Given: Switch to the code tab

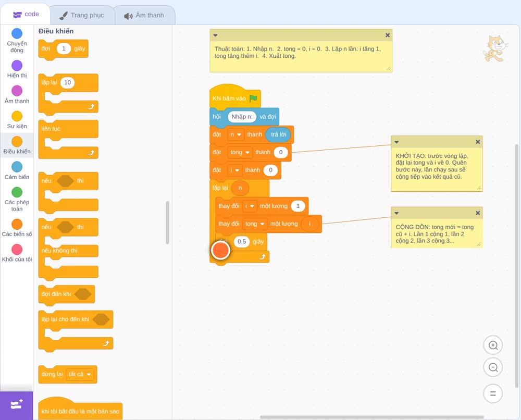Looking at the screenshot, I should [26, 14].
